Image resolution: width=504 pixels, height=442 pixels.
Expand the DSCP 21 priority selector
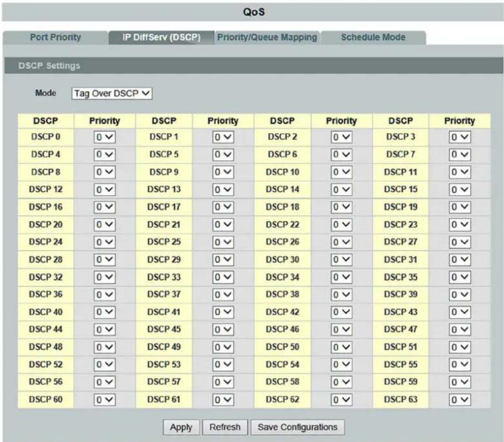coord(223,225)
